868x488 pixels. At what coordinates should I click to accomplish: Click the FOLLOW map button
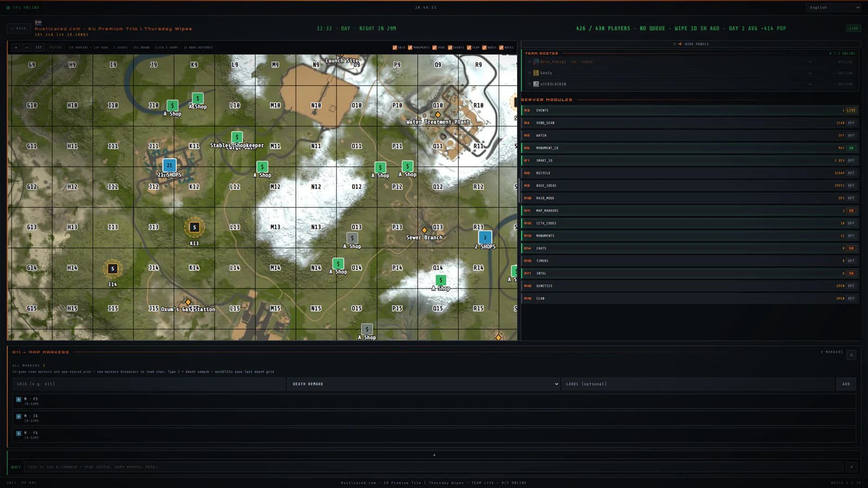tap(55, 47)
